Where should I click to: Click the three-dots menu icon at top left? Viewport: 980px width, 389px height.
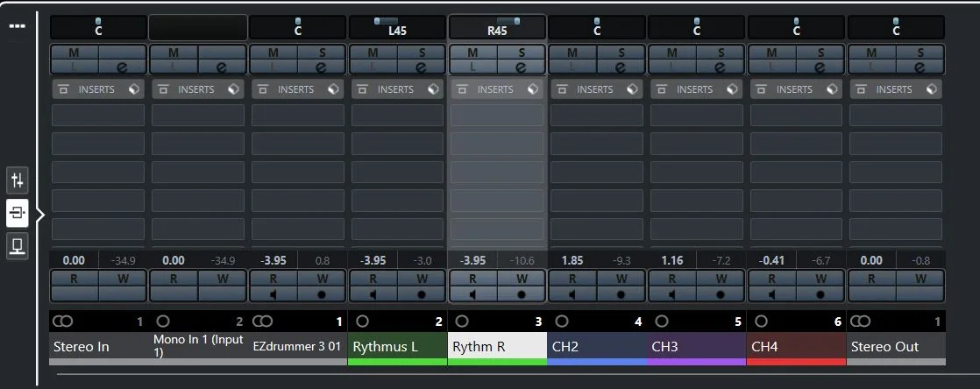pos(17,26)
